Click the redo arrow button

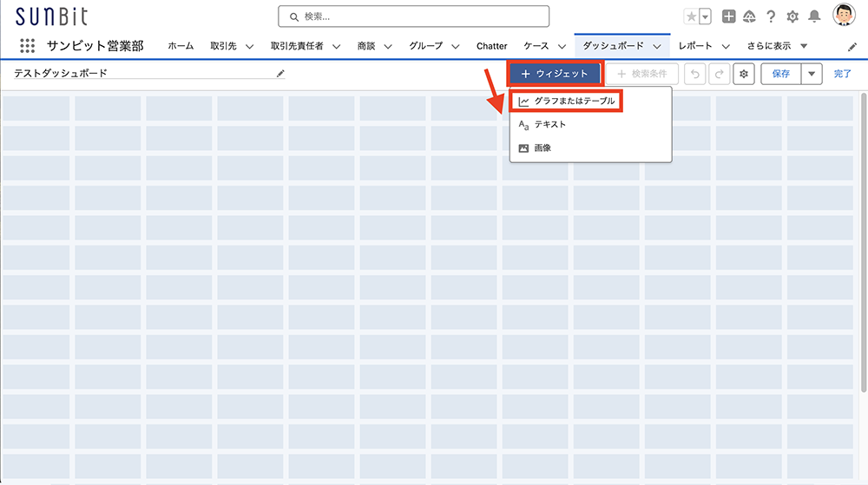tap(719, 74)
